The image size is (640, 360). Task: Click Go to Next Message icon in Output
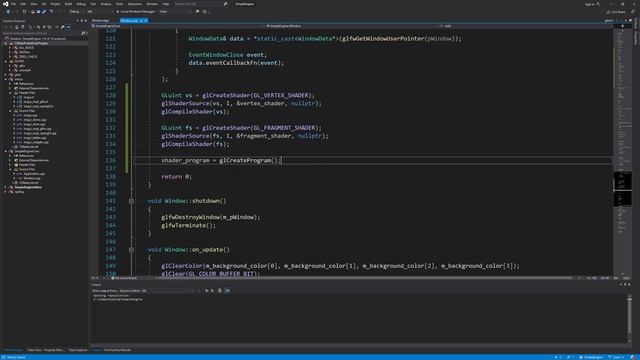tap(212, 291)
